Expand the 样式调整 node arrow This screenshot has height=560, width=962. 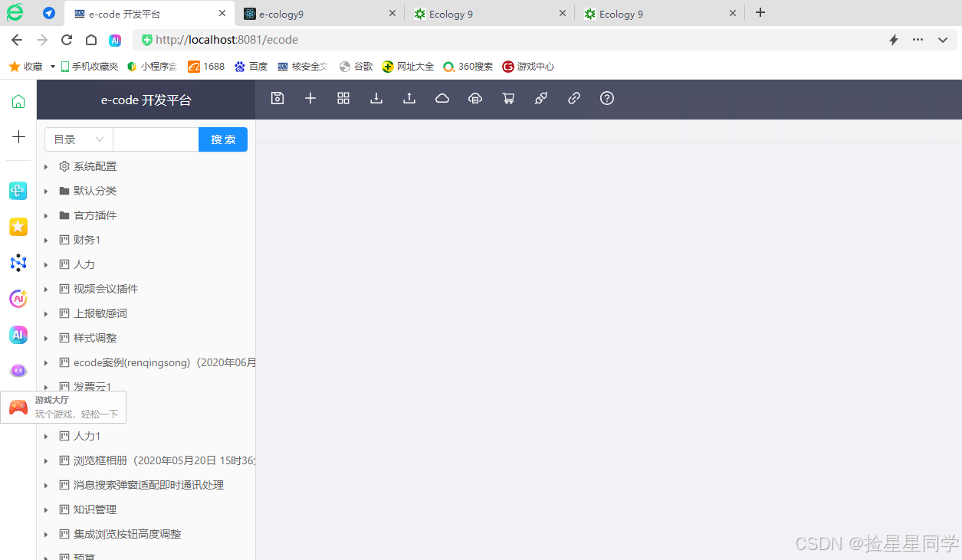(x=46, y=338)
